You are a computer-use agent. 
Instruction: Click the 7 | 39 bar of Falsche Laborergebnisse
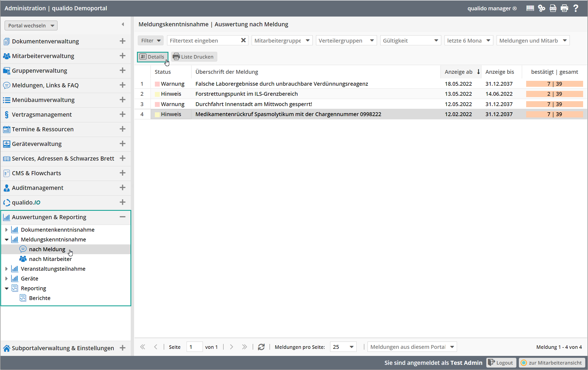pos(555,84)
